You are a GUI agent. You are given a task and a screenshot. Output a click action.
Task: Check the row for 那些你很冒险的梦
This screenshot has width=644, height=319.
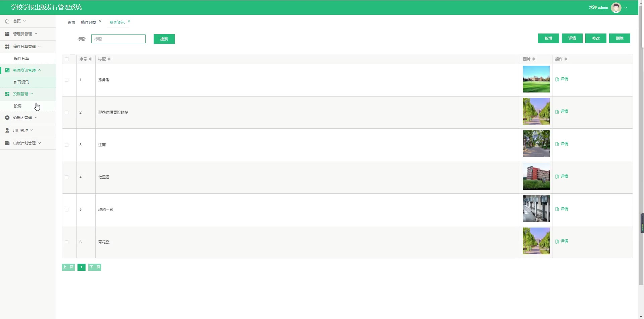pos(66,112)
